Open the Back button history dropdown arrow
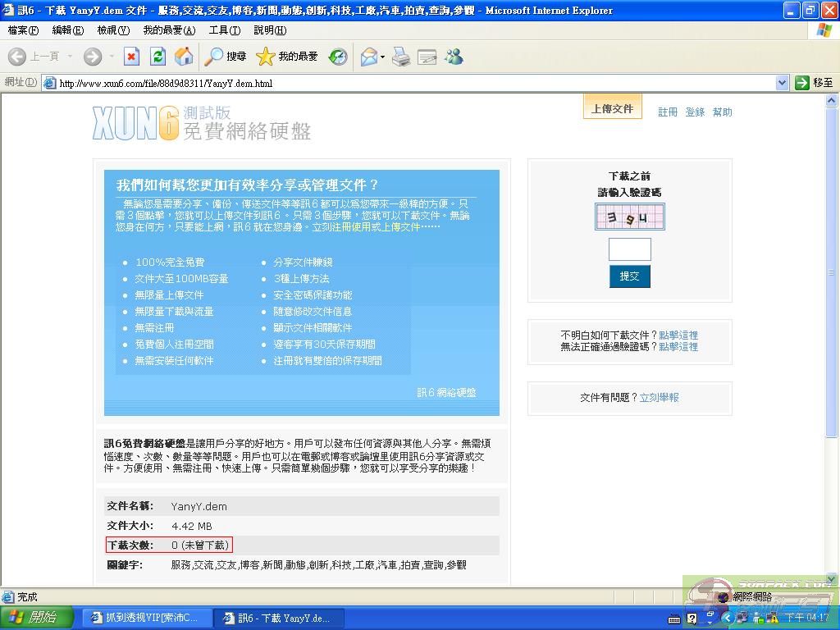The height and width of the screenshot is (630, 840). 70,57
